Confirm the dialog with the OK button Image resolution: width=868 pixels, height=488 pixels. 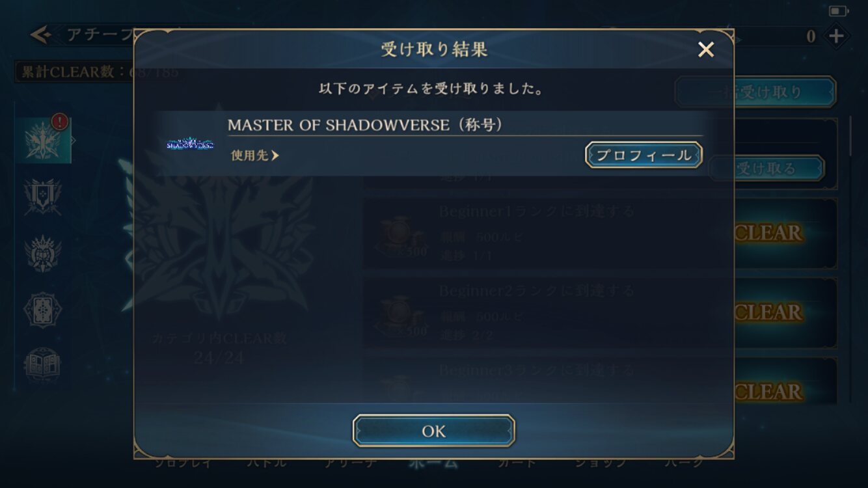(434, 431)
